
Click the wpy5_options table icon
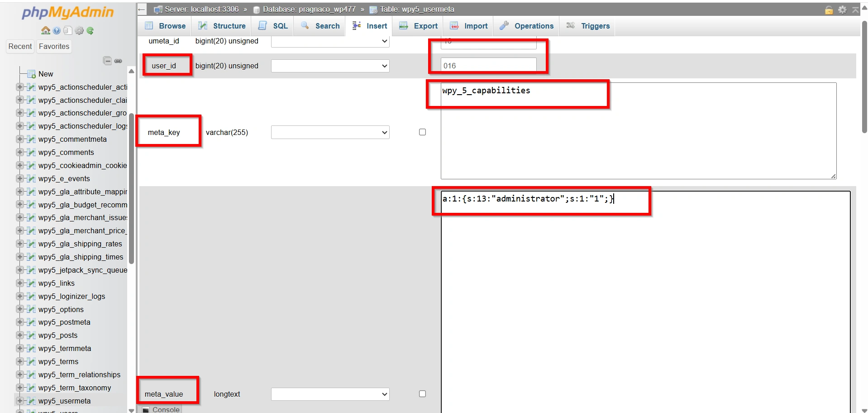pos(31,309)
